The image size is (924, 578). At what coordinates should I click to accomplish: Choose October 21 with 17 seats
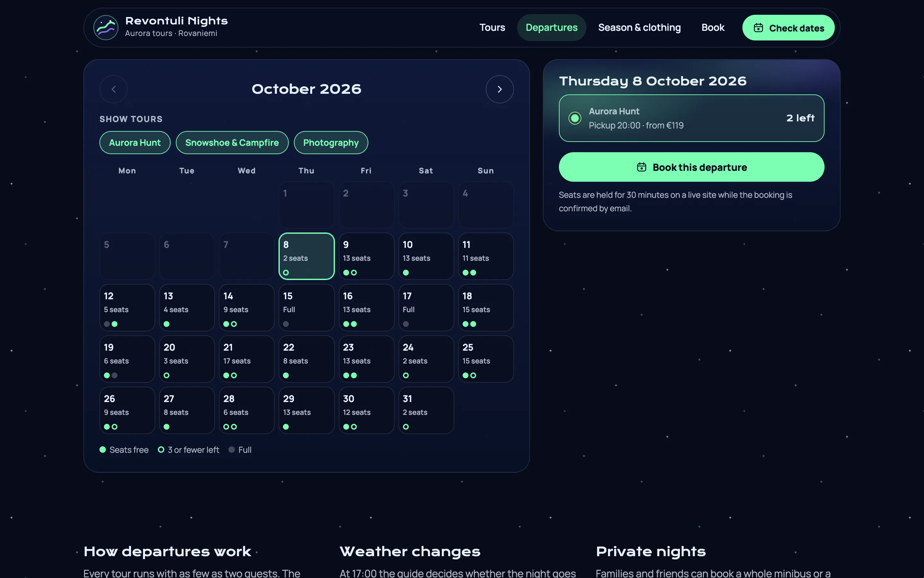[x=247, y=359]
